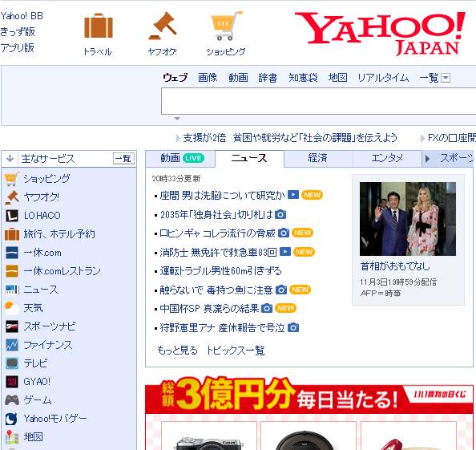Screen dimensions: 476x450
Task: Open the Shopping cart icon at top
Action: click(227, 26)
